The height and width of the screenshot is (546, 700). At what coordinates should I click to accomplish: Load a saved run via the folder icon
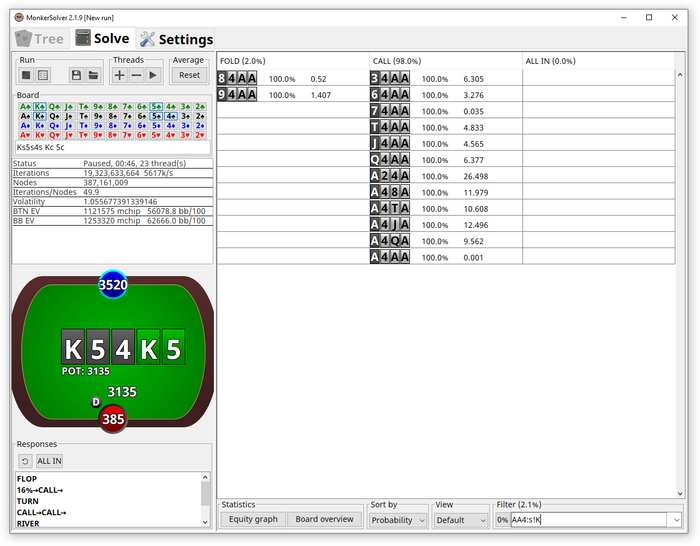pos(93,75)
